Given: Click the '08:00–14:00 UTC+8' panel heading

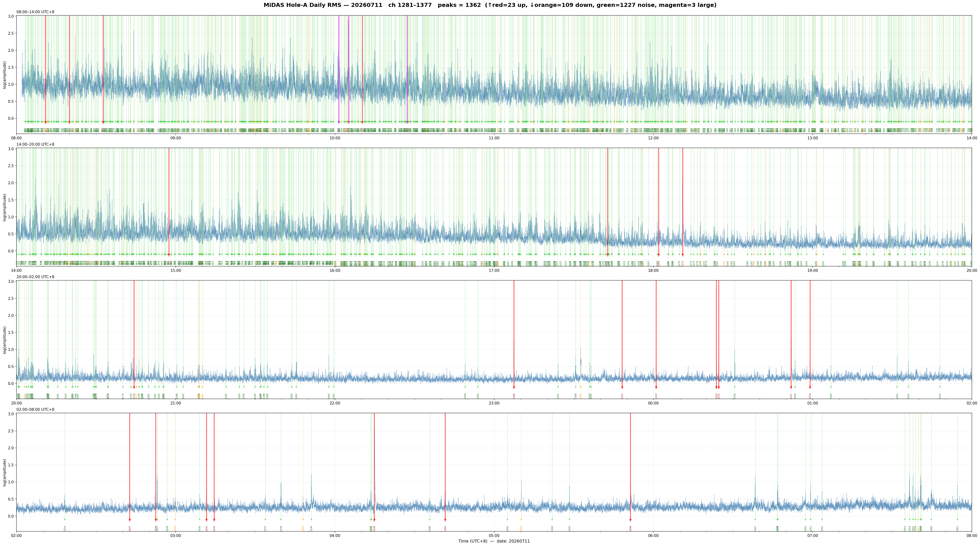Looking at the screenshot, I should [35, 12].
